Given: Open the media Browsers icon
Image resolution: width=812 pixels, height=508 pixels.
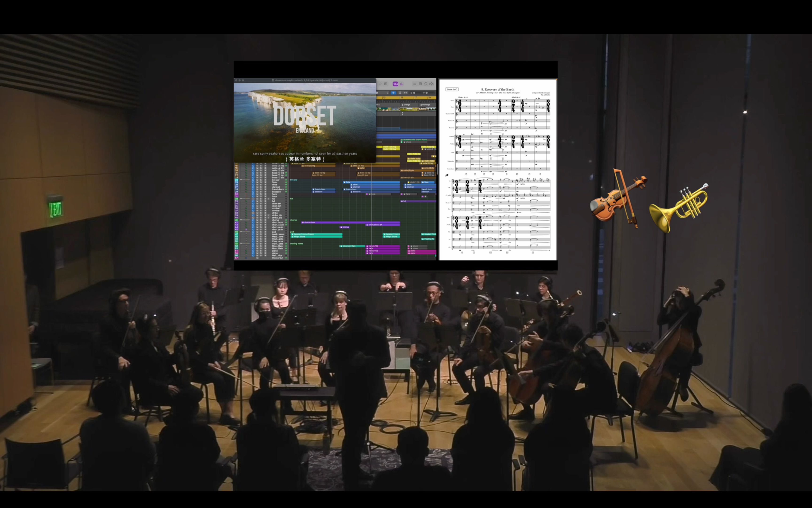Looking at the screenshot, I should coord(432,84).
